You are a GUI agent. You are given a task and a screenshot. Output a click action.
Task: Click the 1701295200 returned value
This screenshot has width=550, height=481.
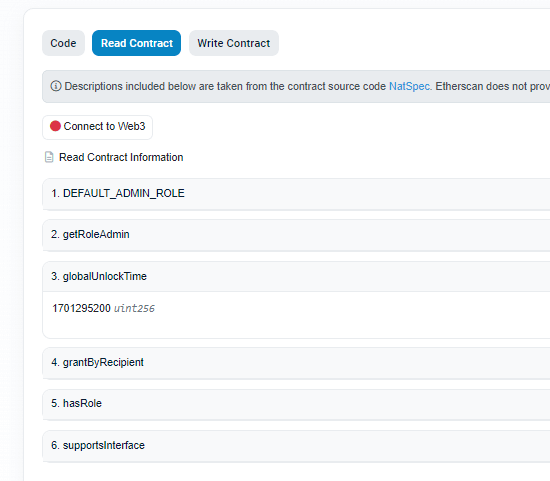(x=81, y=308)
